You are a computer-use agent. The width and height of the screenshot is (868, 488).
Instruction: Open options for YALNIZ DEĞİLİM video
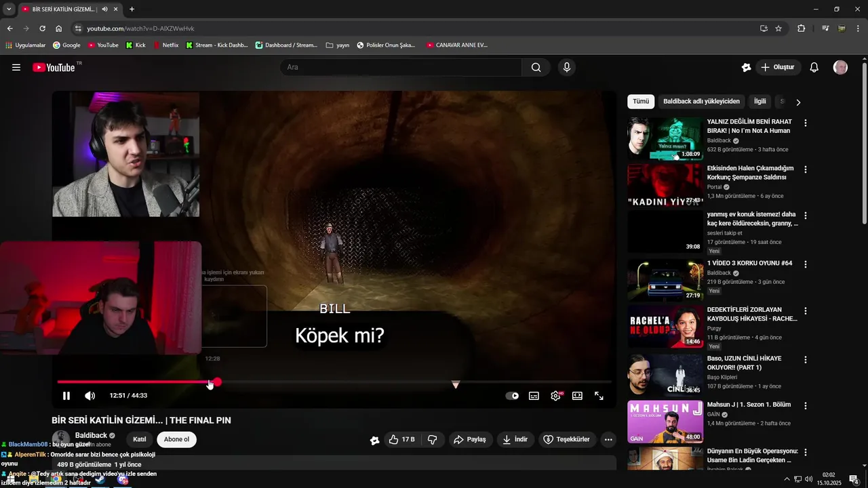click(x=806, y=123)
